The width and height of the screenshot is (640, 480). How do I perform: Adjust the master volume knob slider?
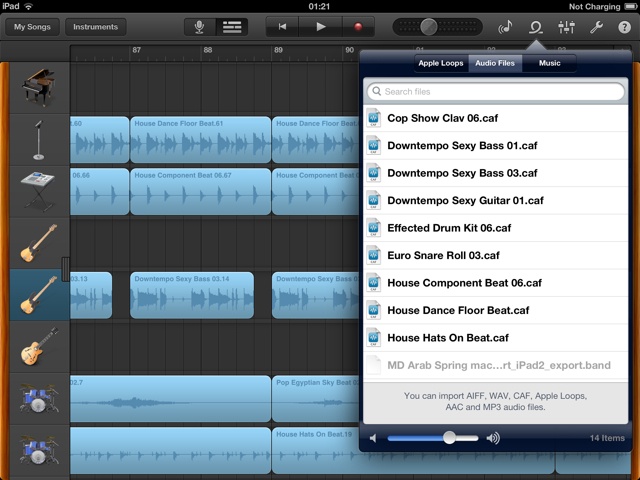(x=429, y=27)
